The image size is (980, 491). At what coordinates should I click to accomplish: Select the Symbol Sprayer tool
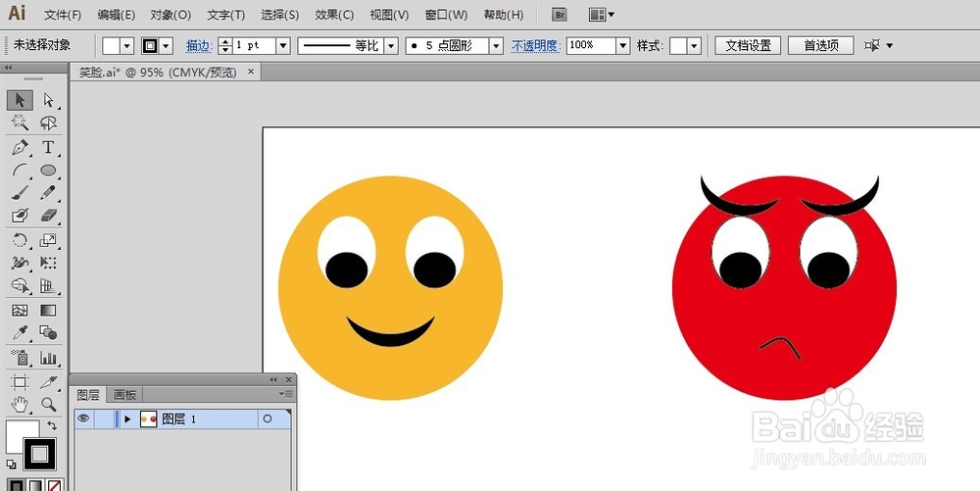(x=20, y=358)
